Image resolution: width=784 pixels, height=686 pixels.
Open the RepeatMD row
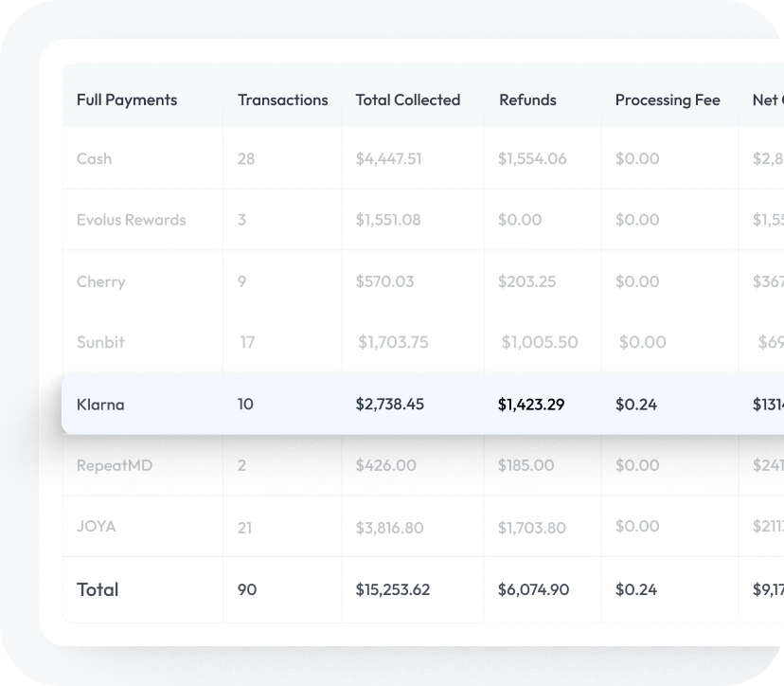click(x=115, y=465)
